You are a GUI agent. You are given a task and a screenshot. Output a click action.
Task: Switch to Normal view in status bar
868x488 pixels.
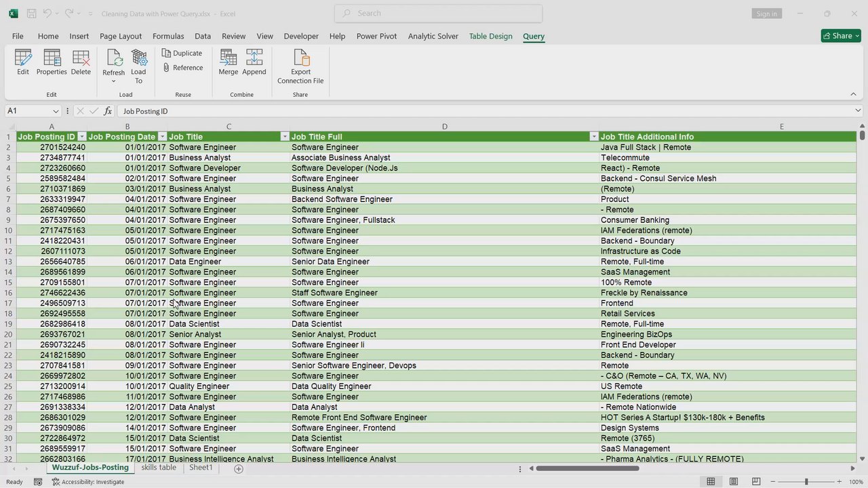[711, 481]
